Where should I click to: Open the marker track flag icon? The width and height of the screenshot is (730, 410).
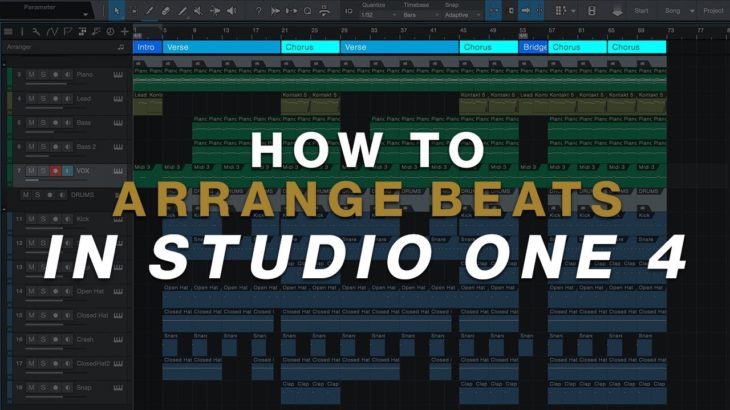pos(68,32)
